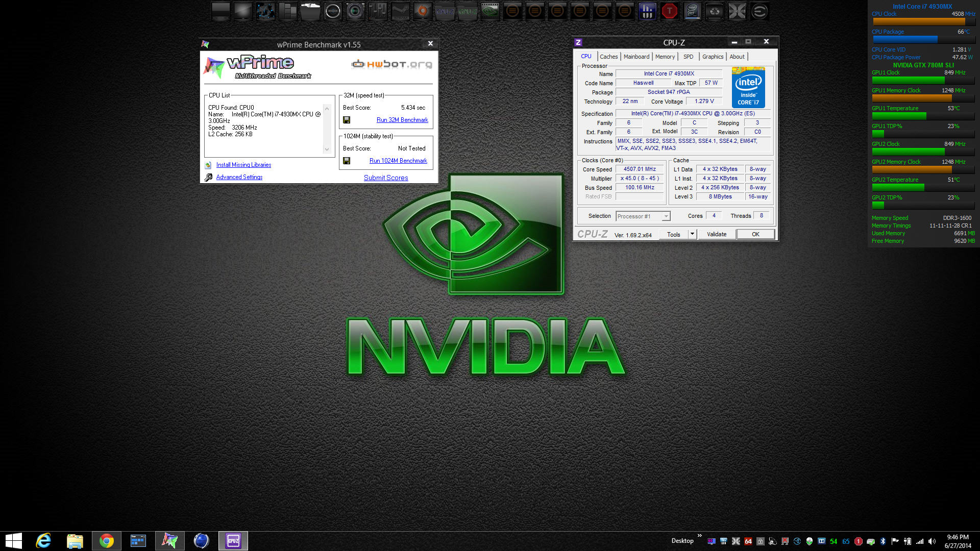Click Run 32M Benchmark link
Viewport: 980px width, 551px height.
pos(402,120)
